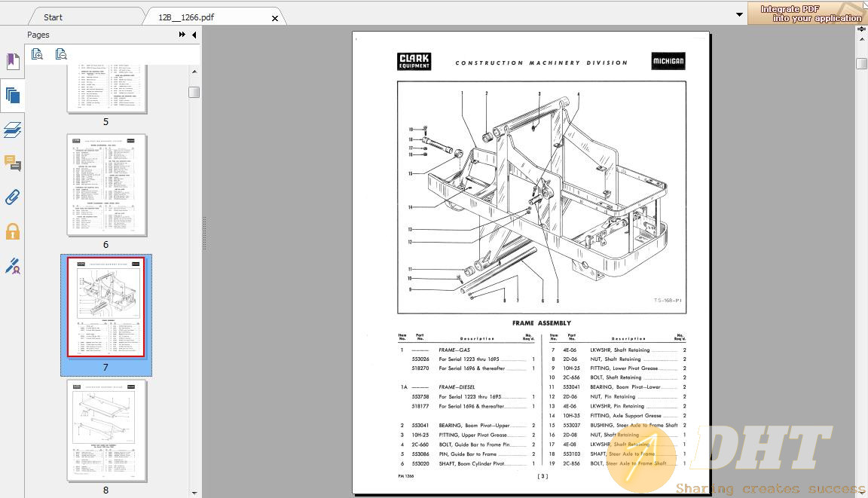Click part number "553041" for item 2
This screenshot has width=868, height=498.
[420, 426]
